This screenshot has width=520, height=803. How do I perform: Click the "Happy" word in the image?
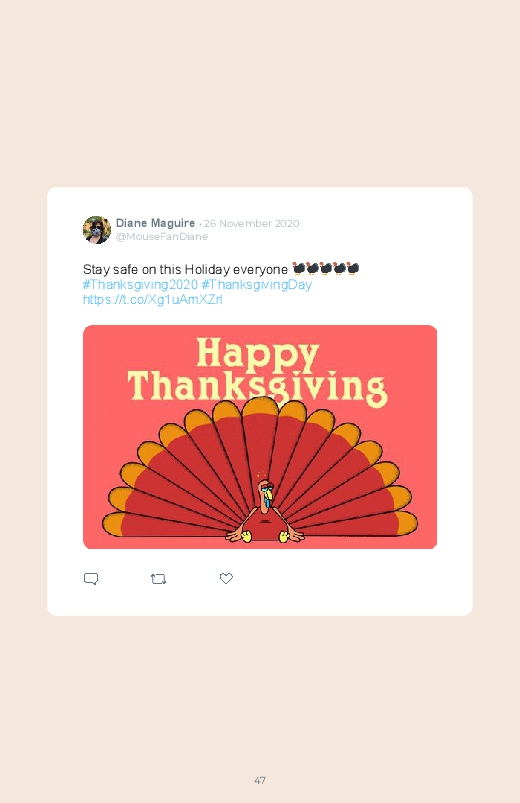(x=258, y=354)
